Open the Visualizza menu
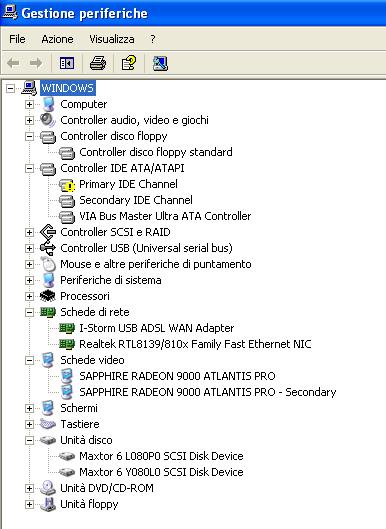The image size is (386, 529). pyautogui.click(x=112, y=39)
